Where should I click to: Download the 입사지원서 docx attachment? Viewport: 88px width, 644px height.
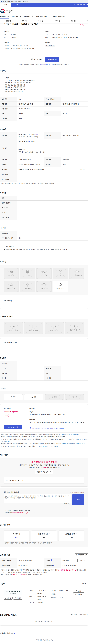click(47, 428)
